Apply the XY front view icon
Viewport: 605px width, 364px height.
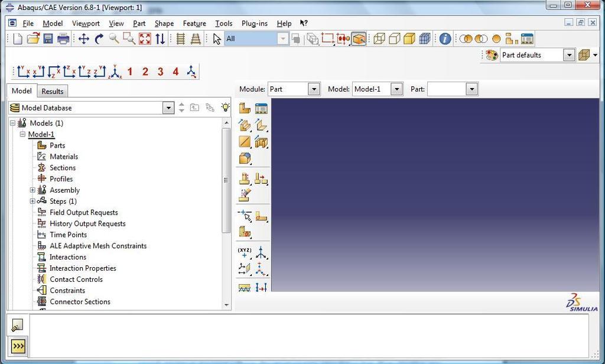click(23, 71)
